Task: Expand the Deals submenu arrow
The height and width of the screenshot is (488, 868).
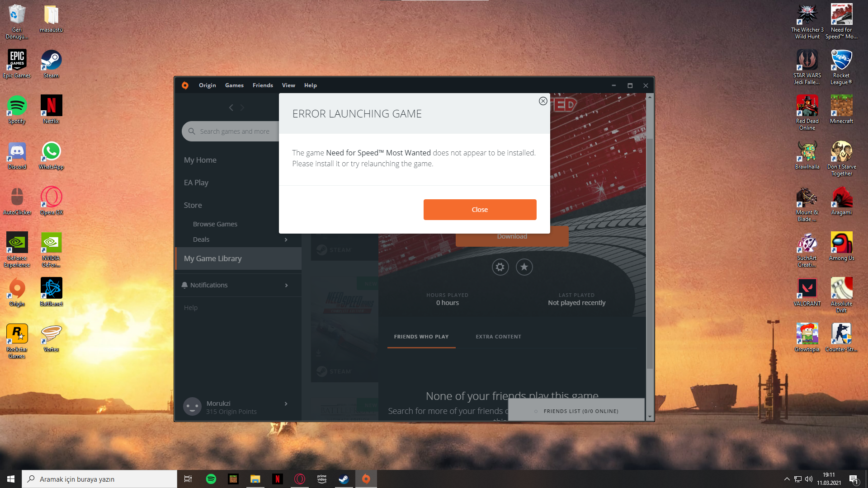Action: 286,239
